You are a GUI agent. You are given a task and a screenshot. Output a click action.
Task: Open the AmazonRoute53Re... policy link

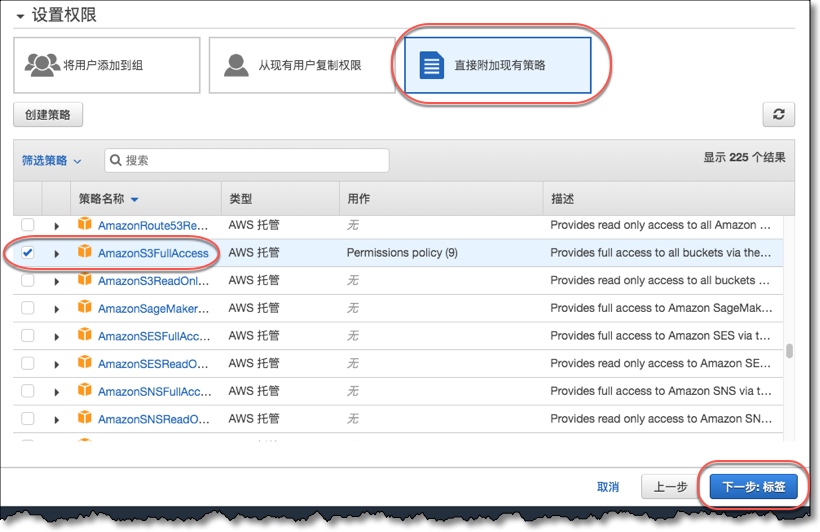(x=153, y=225)
